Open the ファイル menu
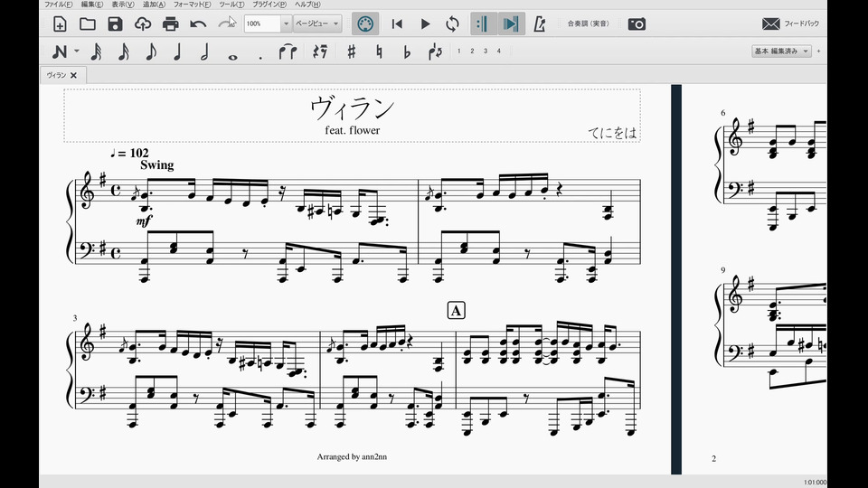 [x=58, y=5]
